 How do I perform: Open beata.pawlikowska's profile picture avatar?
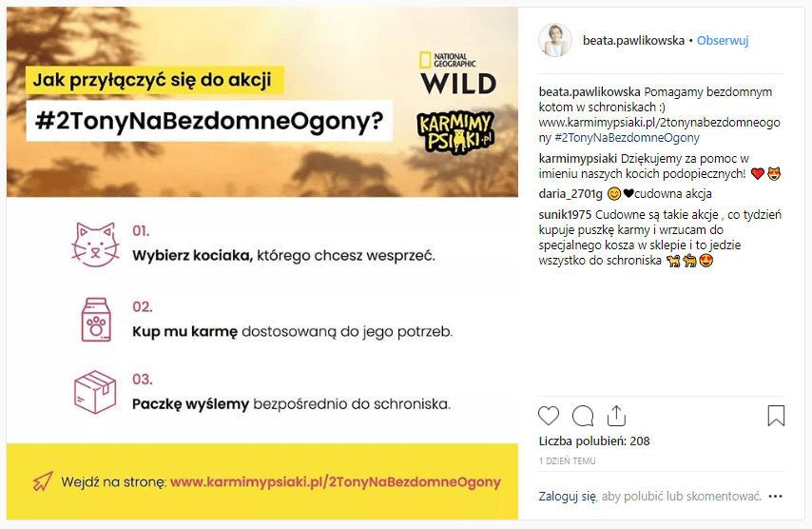coord(555,41)
